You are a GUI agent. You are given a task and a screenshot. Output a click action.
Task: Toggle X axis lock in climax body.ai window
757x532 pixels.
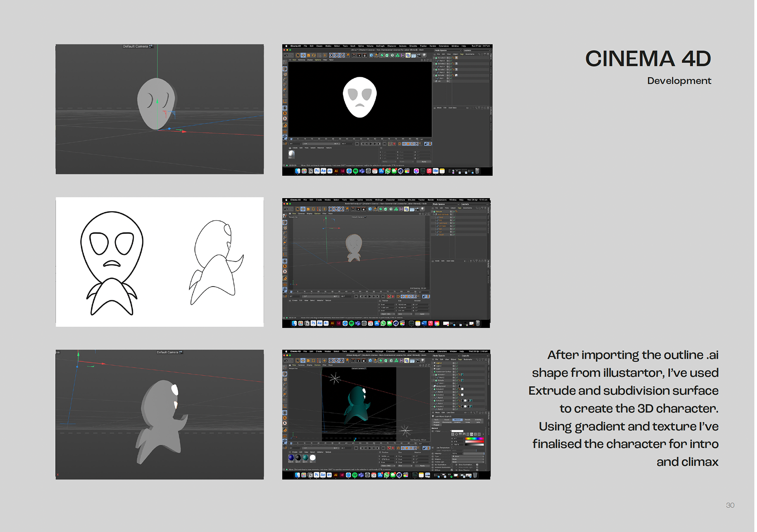coord(331,360)
